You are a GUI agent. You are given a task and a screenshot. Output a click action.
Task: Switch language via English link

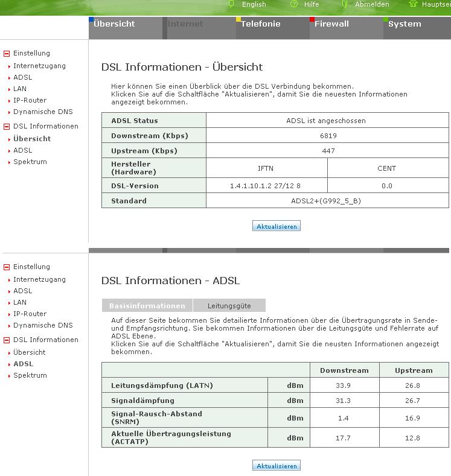coord(254,4)
